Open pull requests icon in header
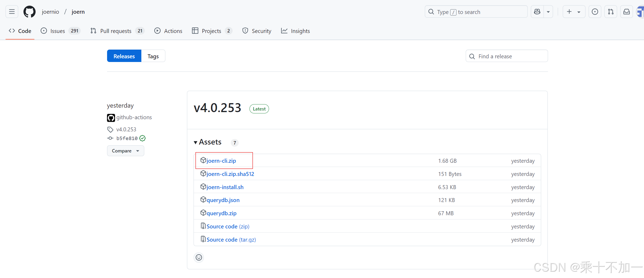The height and width of the screenshot is (278, 644). 611,12
